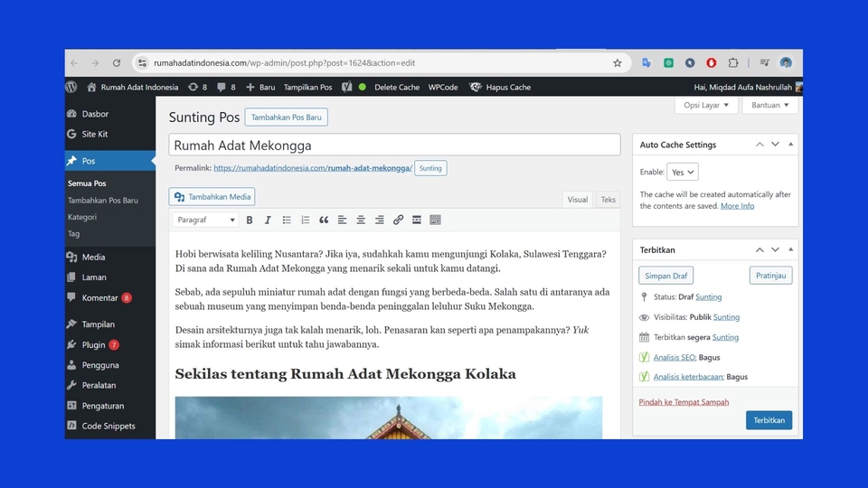The width and height of the screenshot is (868, 488).
Task: Bookmark this page with the star icon
Action: click(618, 63)
